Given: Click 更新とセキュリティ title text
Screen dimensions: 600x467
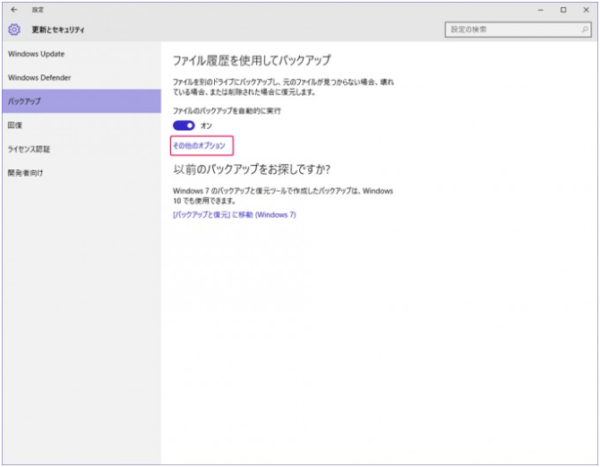Looking at the screenshot, I should (x=58, y=30).
